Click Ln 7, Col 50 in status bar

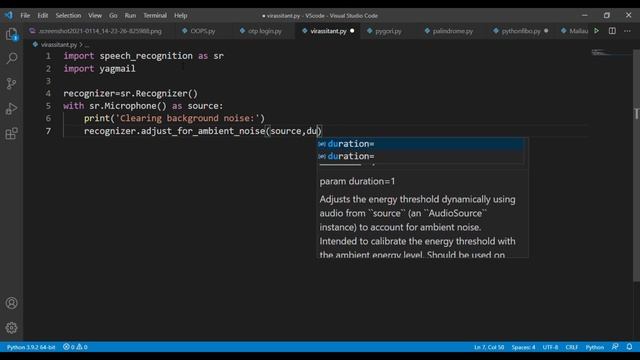pos(489,347)
